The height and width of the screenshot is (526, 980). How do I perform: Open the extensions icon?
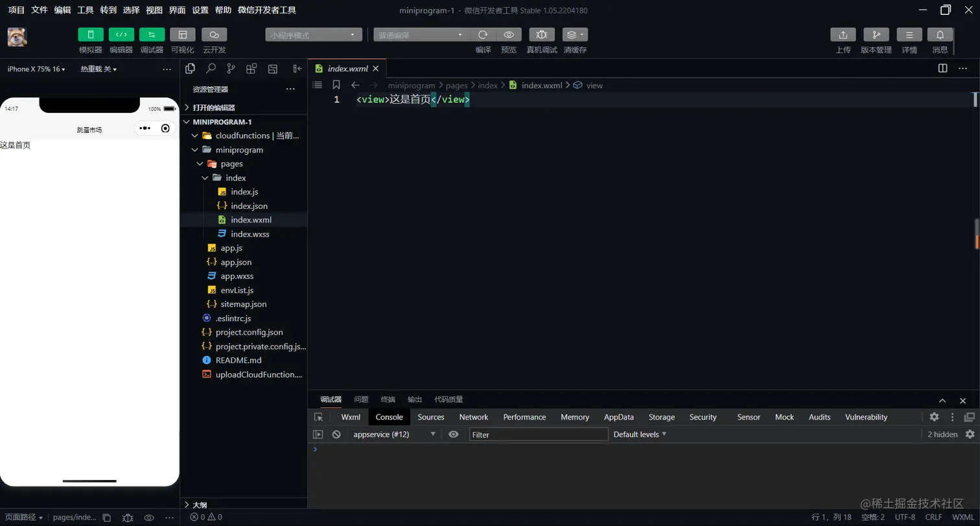(251, 68)
